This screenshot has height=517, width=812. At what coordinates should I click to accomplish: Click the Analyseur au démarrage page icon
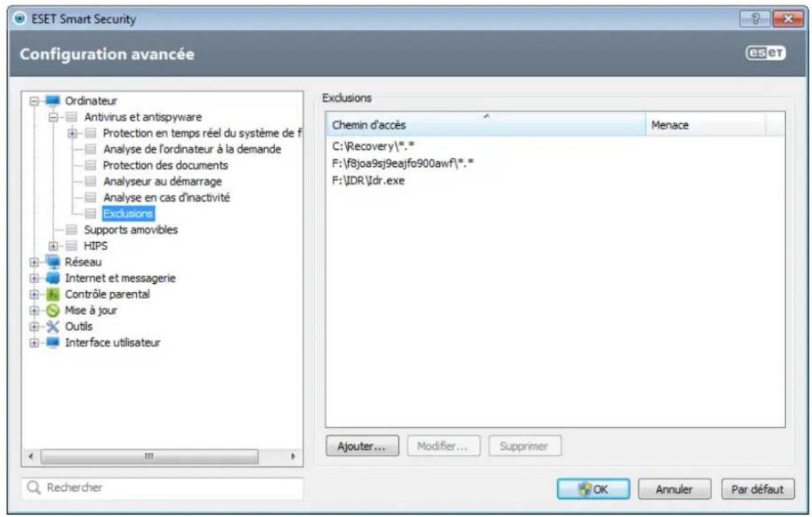[90, 181]
